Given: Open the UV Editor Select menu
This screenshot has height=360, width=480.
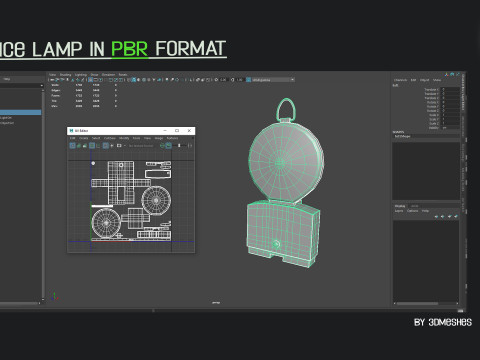Looking at the screenshot, I should pos(96,138).
